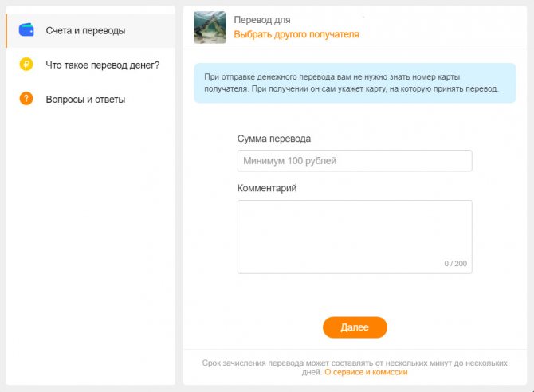Click inside the Комментарий text area
The image size is (534, 392).
coord(355,237)
